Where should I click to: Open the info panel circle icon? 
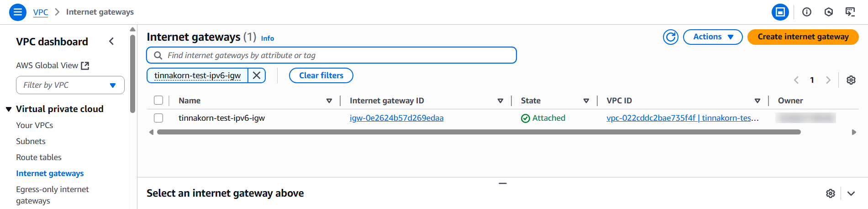tap(807, 12)
